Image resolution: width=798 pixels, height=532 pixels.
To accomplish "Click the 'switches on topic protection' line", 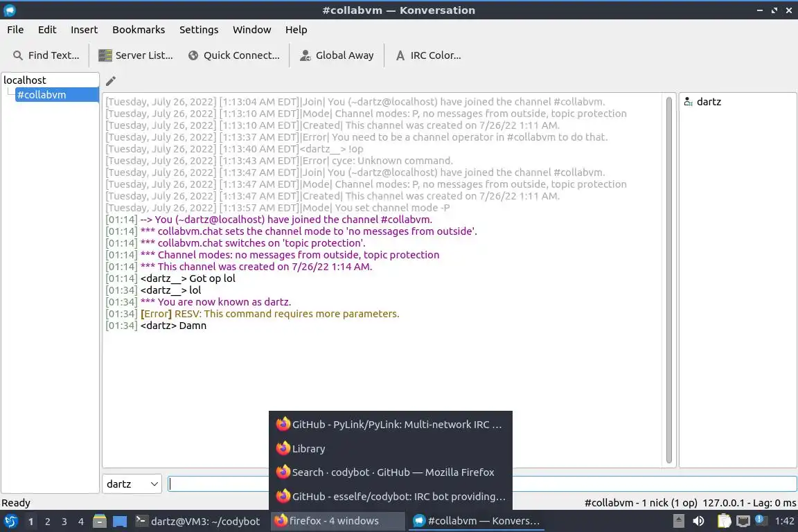I will click(235, 243).
